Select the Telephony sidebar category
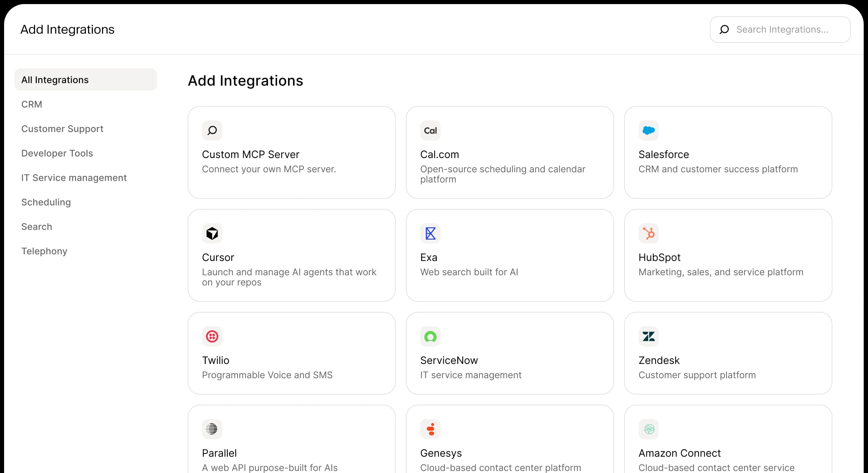 coord(44,251)
